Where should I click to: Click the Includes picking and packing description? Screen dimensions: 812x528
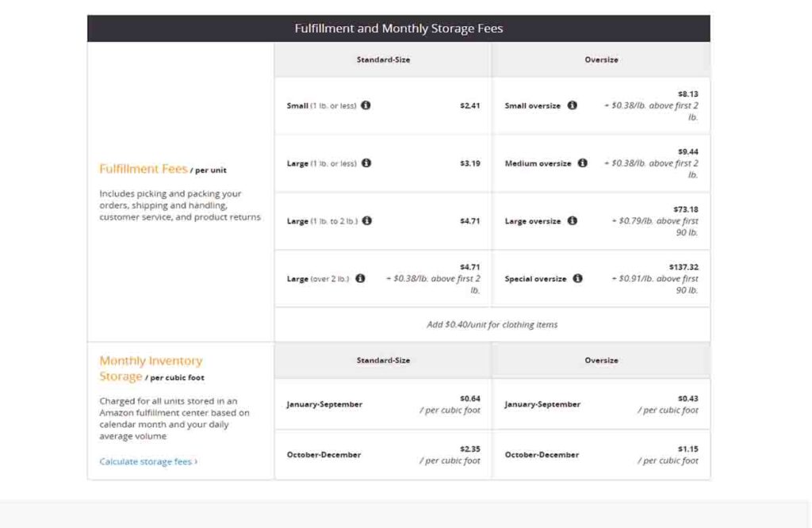coord(180,205)
